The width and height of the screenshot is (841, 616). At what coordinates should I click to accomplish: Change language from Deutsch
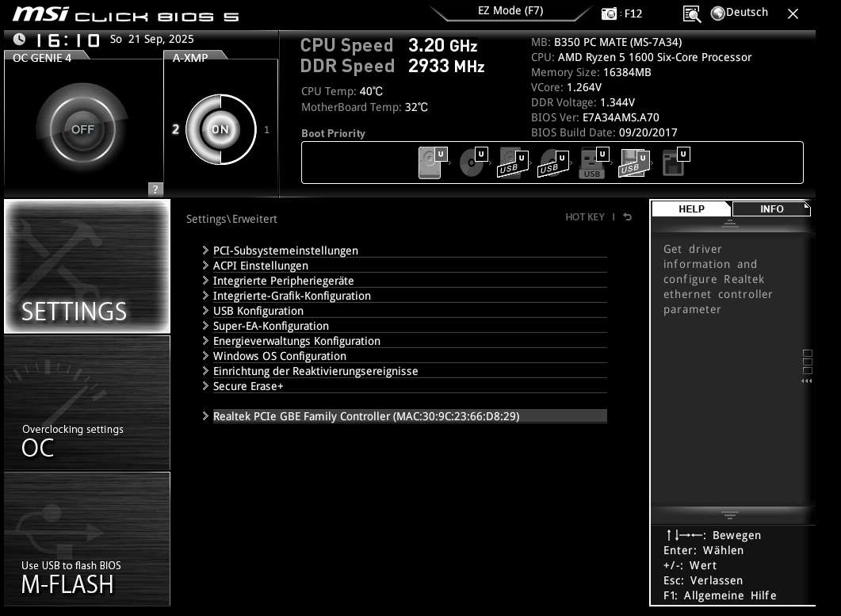point(747,13)
